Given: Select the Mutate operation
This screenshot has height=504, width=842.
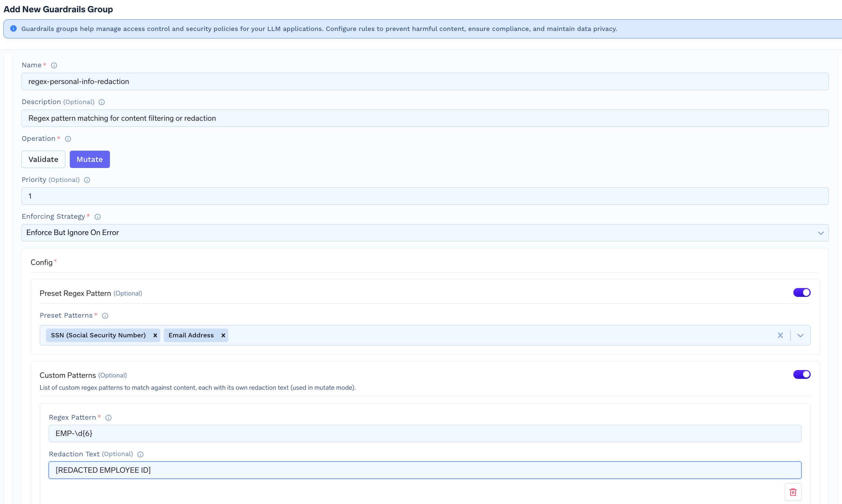Looking at the screenshot, I should [90, 159].
